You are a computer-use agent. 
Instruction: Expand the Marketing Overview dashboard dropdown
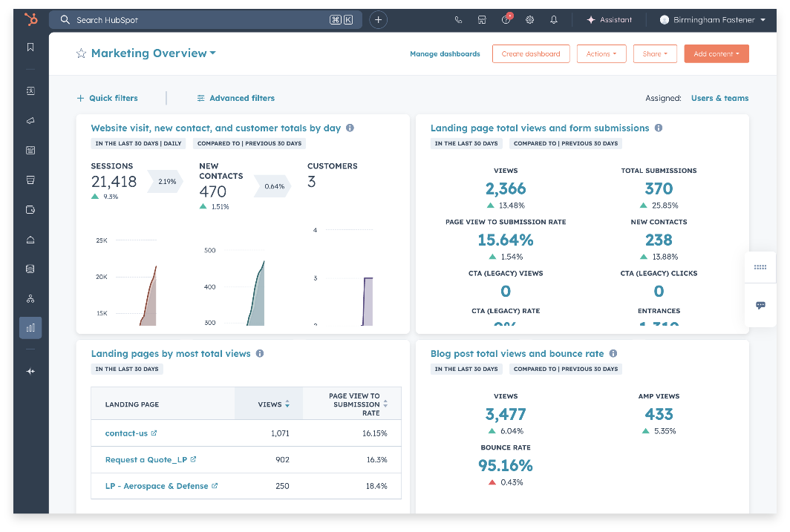point(212,53)
